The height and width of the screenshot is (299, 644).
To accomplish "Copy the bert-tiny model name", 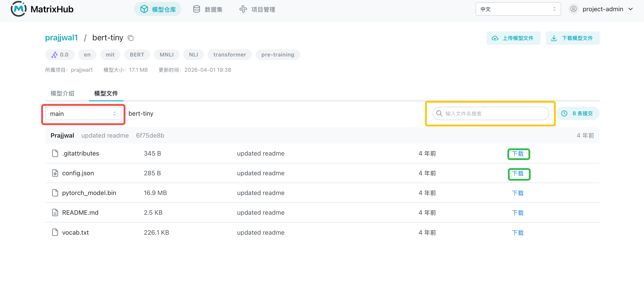I will pos(131,38).
